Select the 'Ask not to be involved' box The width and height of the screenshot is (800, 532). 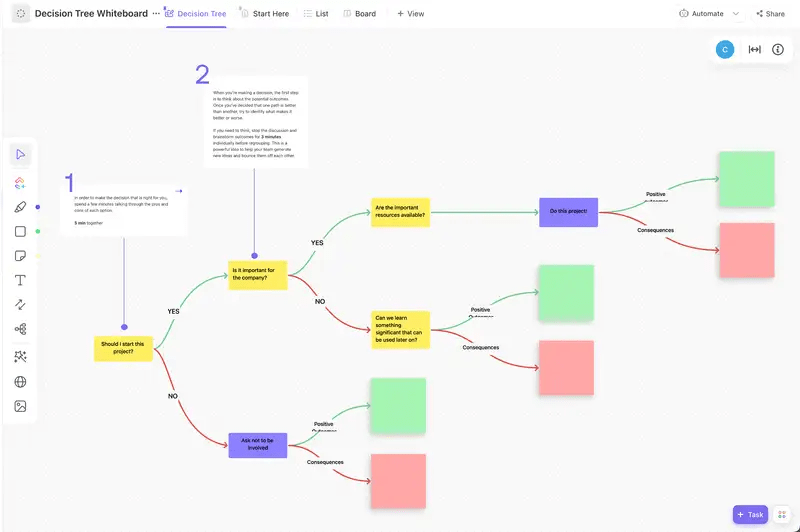(258, 445)
